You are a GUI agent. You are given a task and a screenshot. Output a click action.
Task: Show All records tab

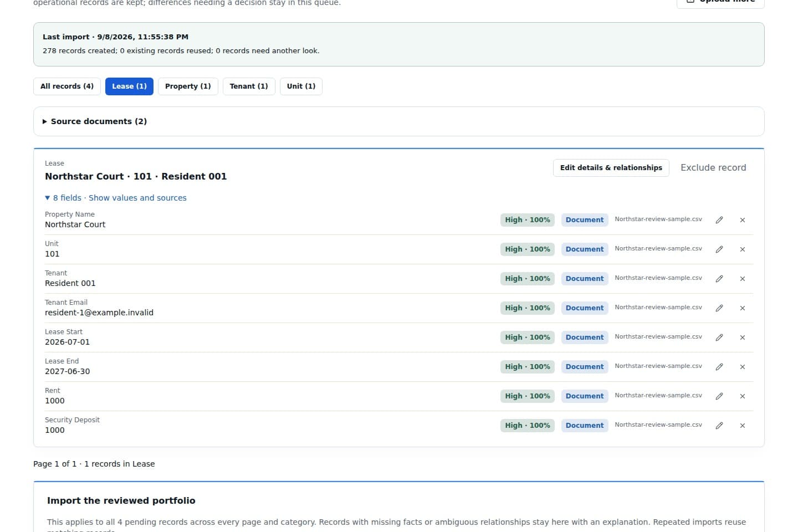[67, 86]
